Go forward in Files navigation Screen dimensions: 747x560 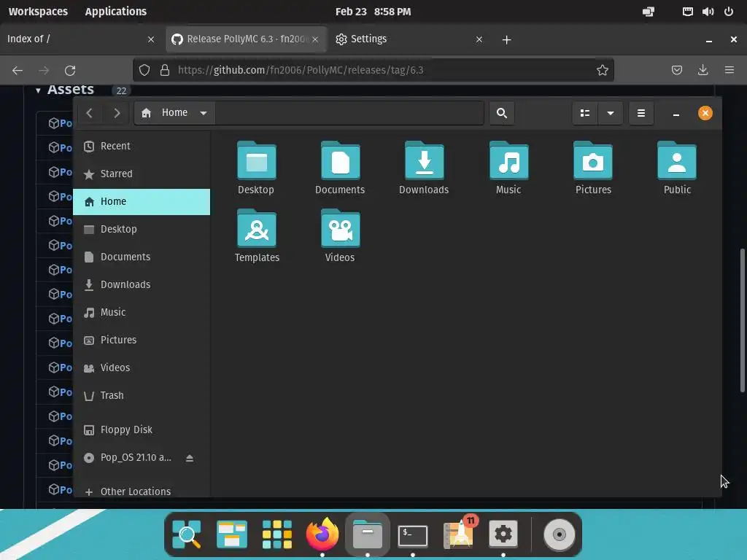tap(117, 113)
